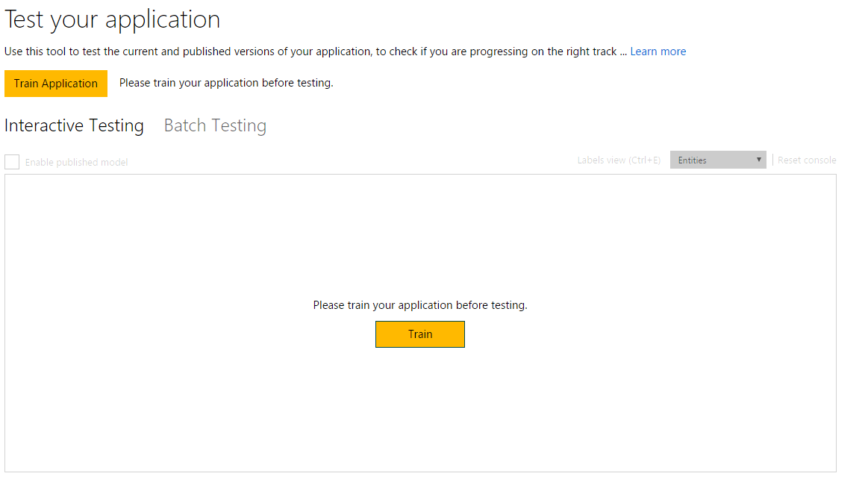The width and height of the screenshot is (868, 491).
Task: Click the 'Test your application' heading
Action: 112,19
